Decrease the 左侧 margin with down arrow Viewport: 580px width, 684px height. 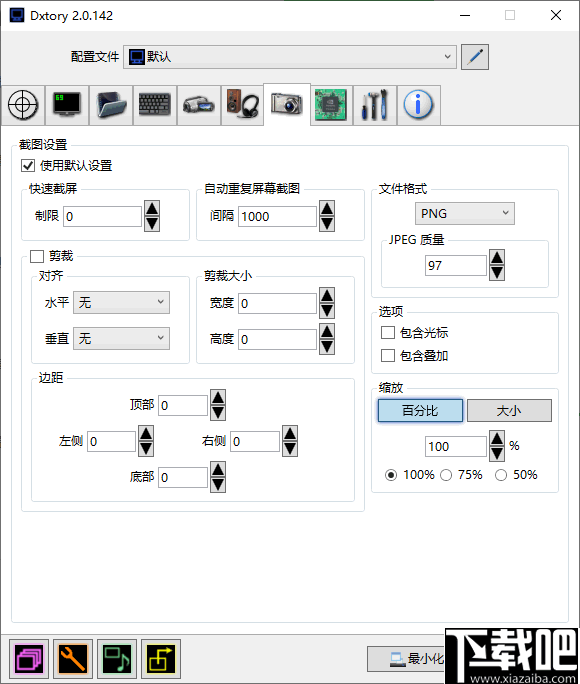tap(146, 449)
